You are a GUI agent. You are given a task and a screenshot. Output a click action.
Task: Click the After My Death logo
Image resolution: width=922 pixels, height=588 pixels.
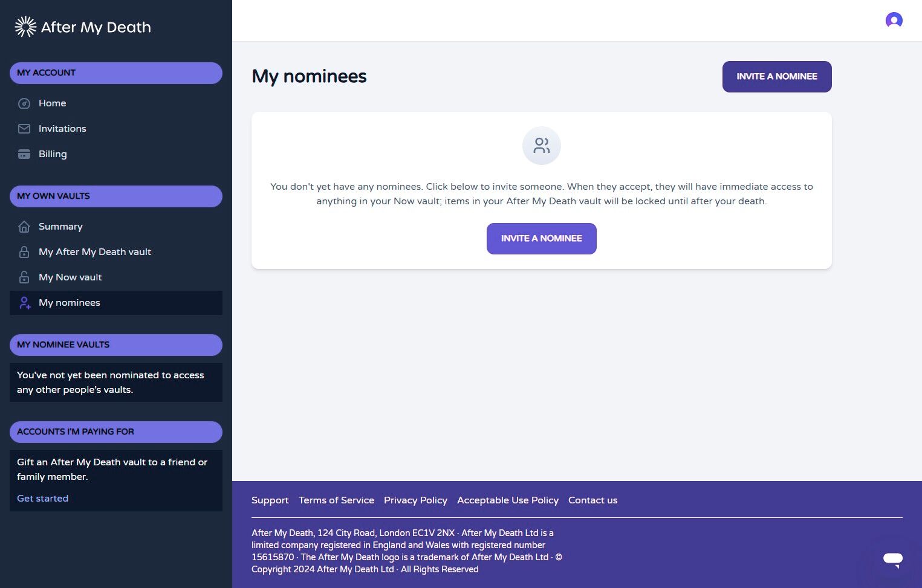(83, 27)
